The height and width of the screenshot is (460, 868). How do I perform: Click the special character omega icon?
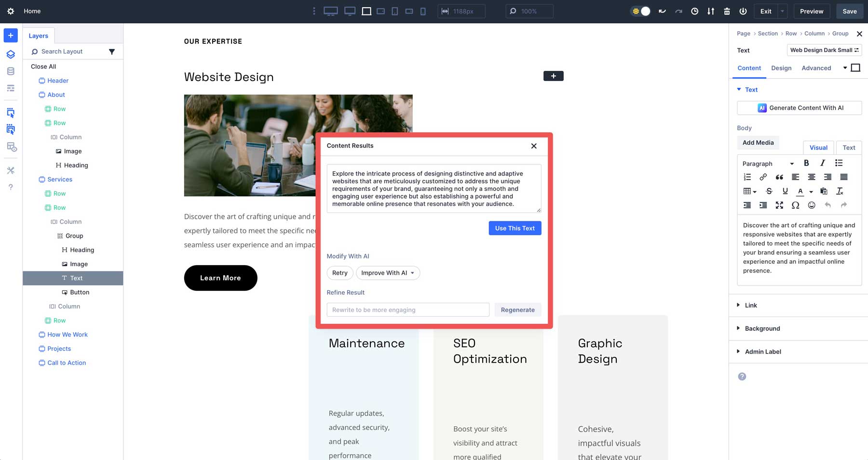pyautogui.click(x=796, y=205)
